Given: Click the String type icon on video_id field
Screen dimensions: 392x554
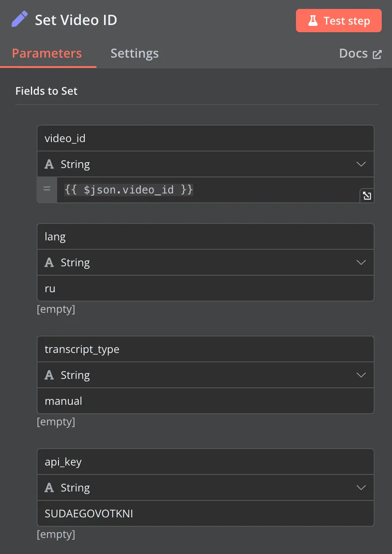Looking at the screenshot, I should (x=49, y=164).
